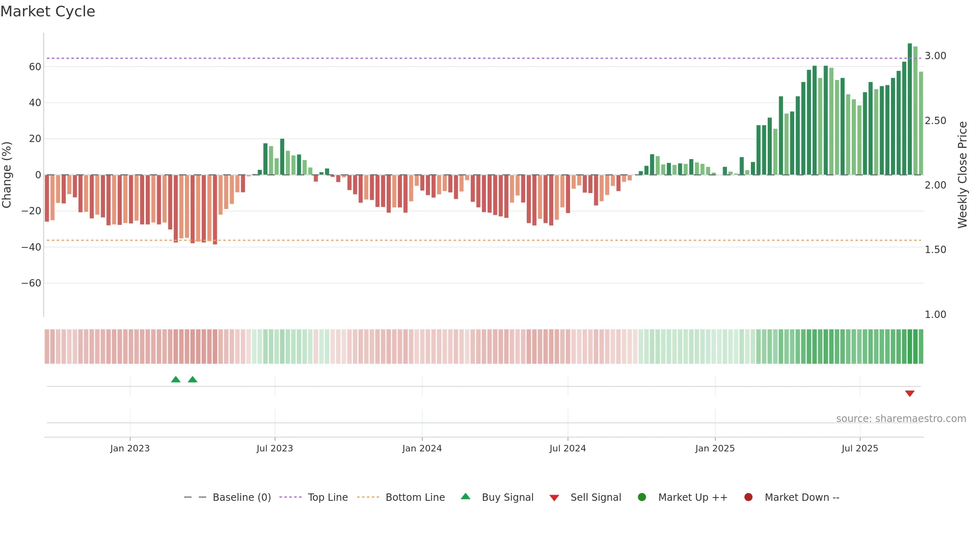The width and height of the screenshot is (980, 551).
Task: Toggle the Buy Signal legend label
Action: (x=508, y=498)
